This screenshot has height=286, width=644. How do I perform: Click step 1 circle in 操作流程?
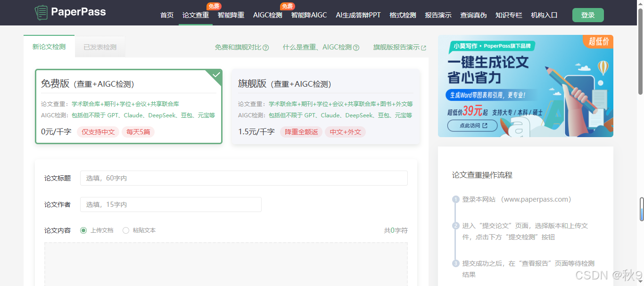coord(456,199)
